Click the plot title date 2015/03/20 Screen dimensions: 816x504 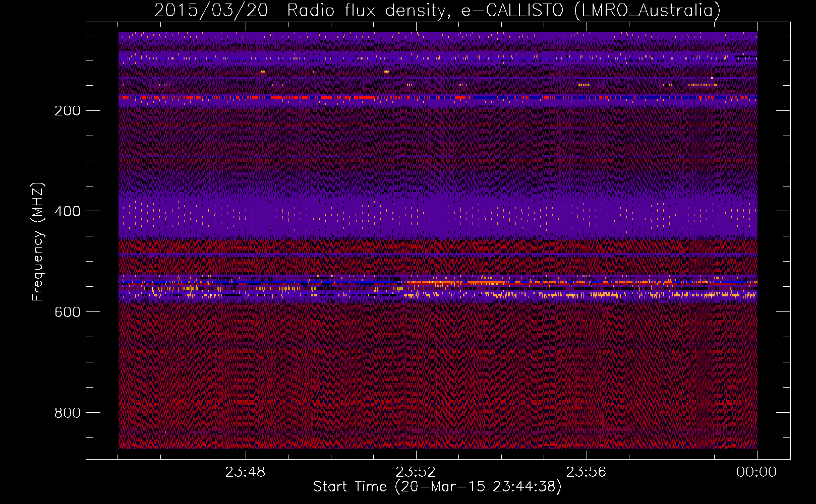coord(211,10)
